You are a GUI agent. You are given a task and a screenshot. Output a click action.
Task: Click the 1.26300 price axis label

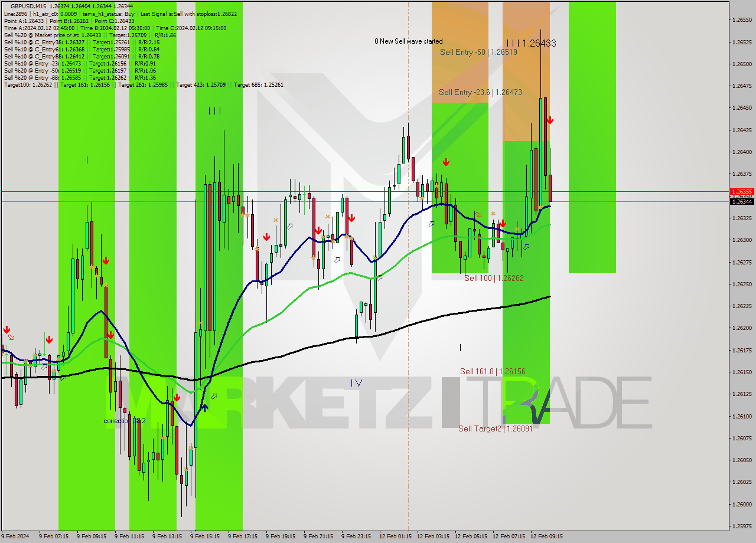tap(741, 240)
